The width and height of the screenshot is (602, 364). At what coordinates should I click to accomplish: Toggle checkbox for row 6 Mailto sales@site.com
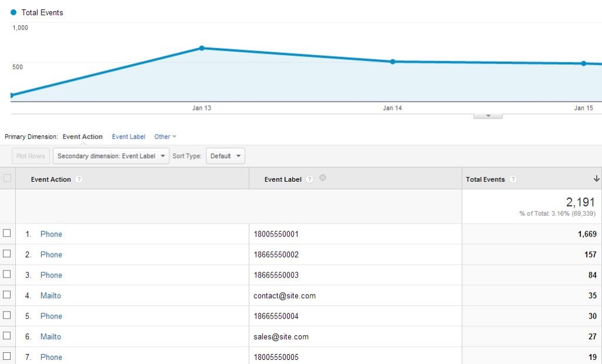point(7,336)
